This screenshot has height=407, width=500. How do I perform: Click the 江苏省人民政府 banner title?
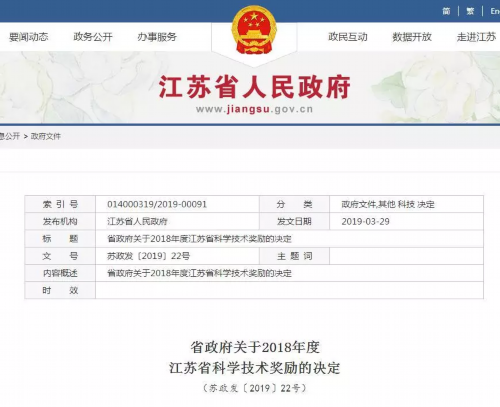254,87
